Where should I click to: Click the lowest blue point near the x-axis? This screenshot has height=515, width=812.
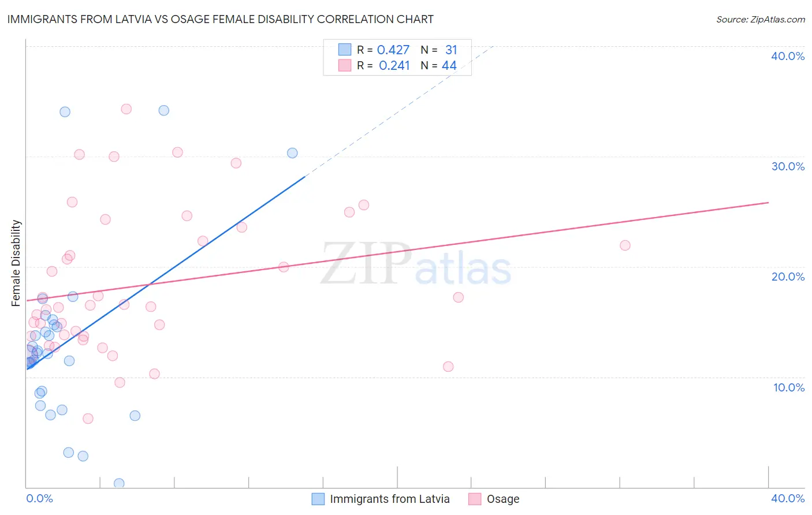tap(119, 483)
